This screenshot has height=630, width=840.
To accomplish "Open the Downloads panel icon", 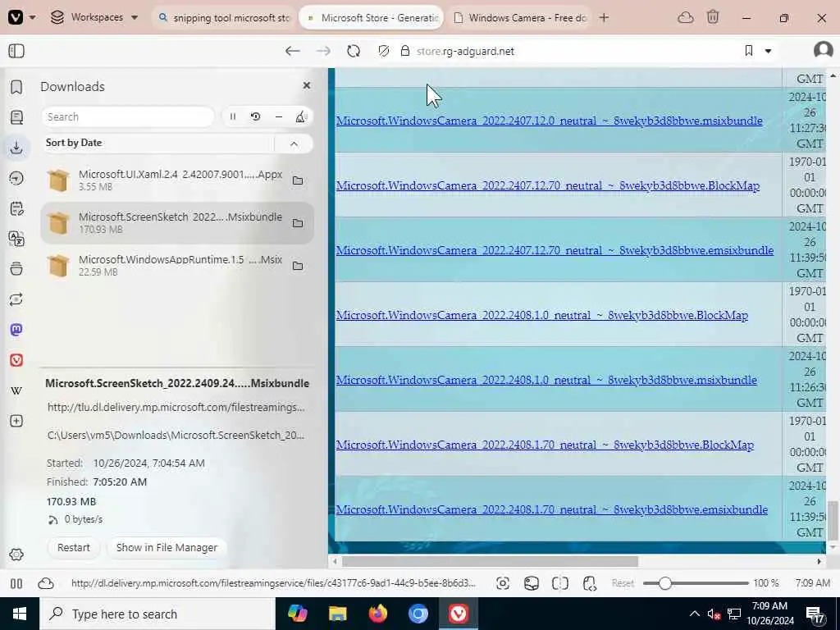I will click(16, 148).
